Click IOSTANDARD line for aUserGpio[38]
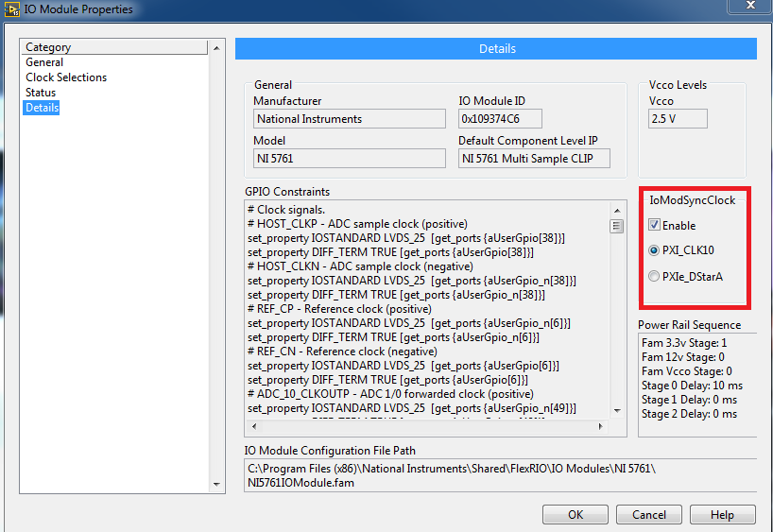This screenshot has height=532, width=773. pyautogui.click(x=406, y=237)
